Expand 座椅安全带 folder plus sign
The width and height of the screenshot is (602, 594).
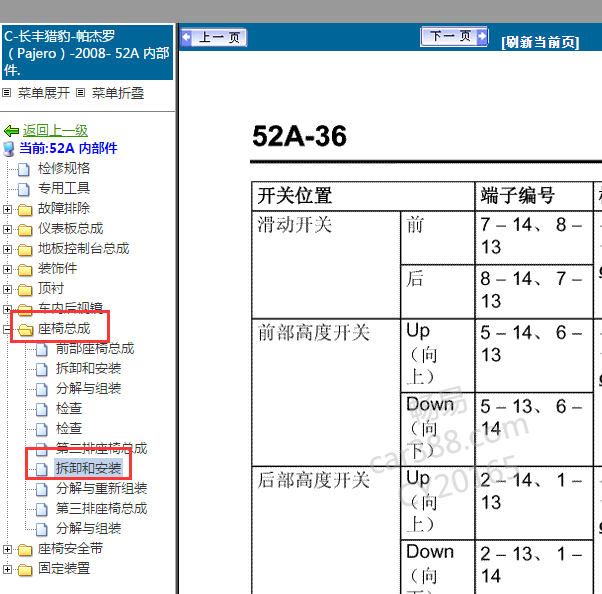pyautogui.click(x=7, y=549)
